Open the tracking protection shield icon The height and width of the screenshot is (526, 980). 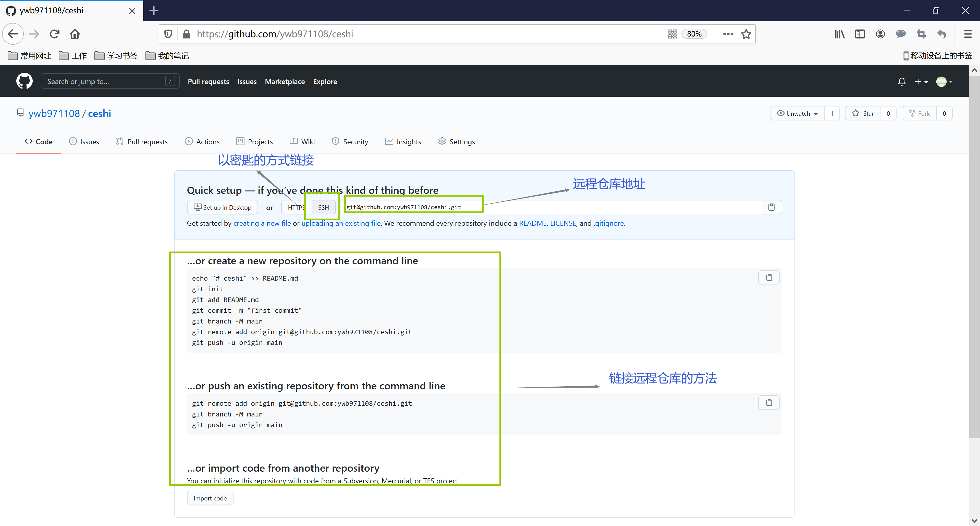coord(168,34)
